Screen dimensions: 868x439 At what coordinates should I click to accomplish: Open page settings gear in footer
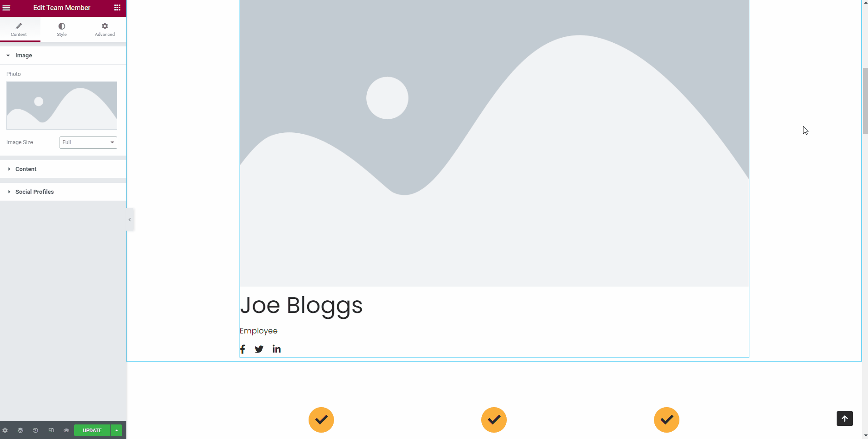click(5, 430)
